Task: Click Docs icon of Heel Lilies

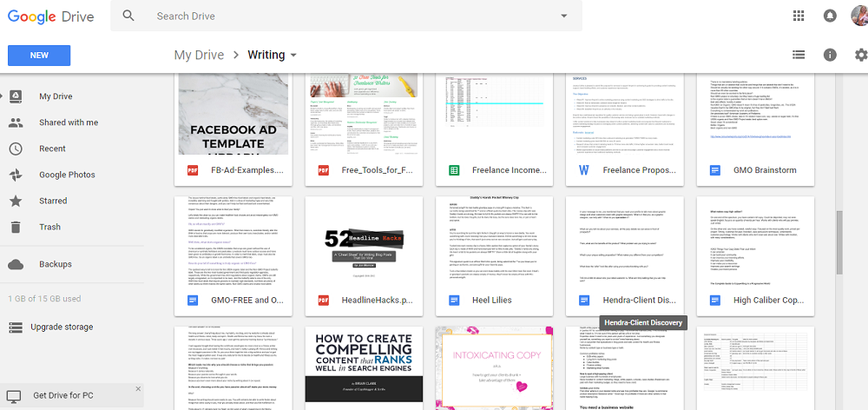Action: (x=454, y=301)
